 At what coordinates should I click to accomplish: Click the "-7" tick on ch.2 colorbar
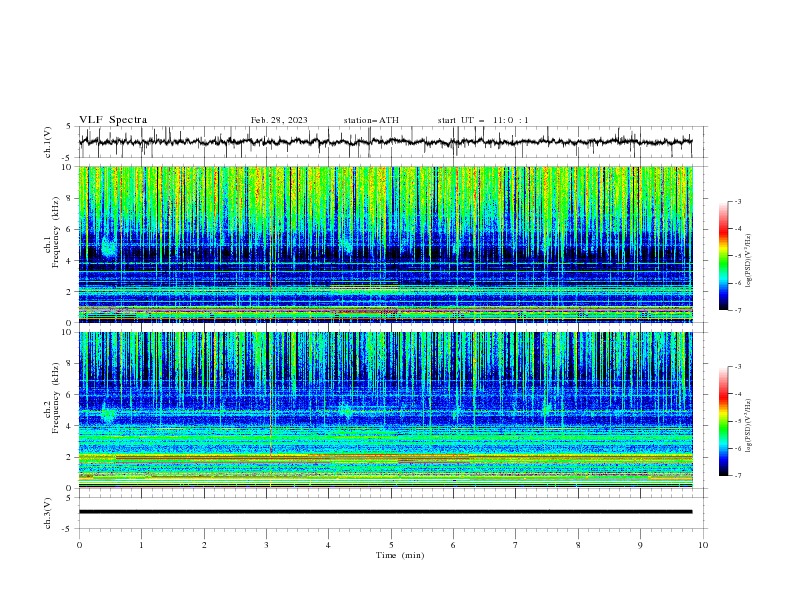click(738, 476)
